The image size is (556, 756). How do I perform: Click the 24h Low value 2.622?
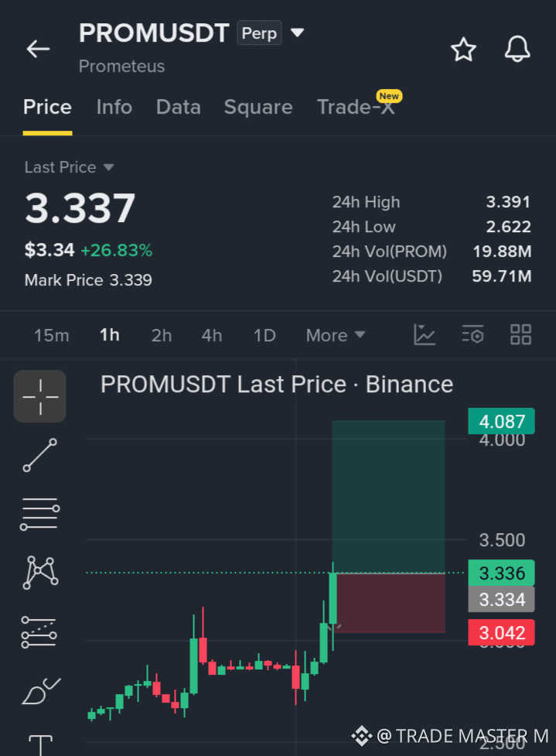[508, 227]
